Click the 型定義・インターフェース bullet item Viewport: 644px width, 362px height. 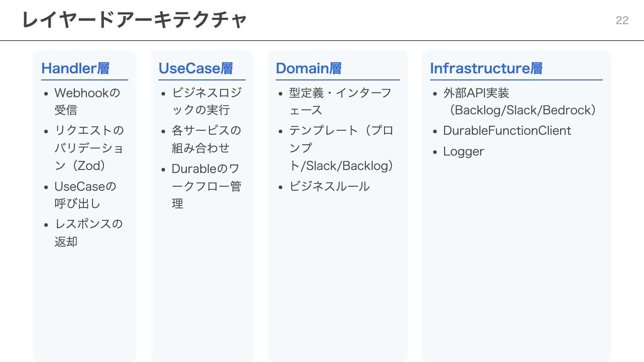tap(340, 101)
